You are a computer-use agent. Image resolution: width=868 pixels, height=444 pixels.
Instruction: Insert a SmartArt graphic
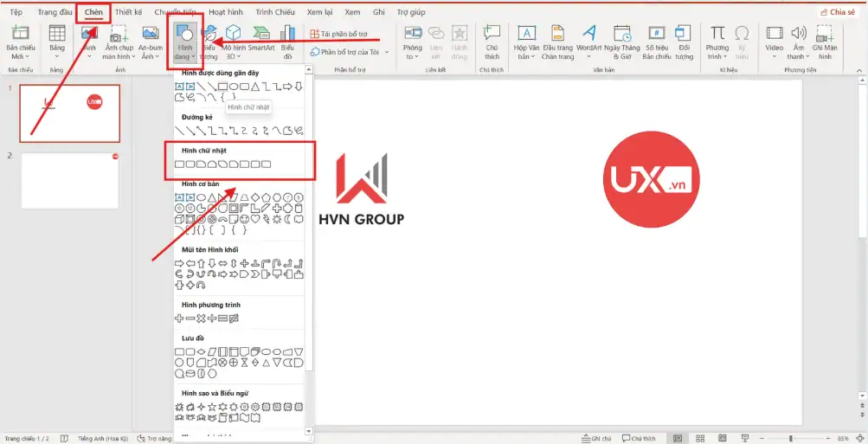coord(260,39)
